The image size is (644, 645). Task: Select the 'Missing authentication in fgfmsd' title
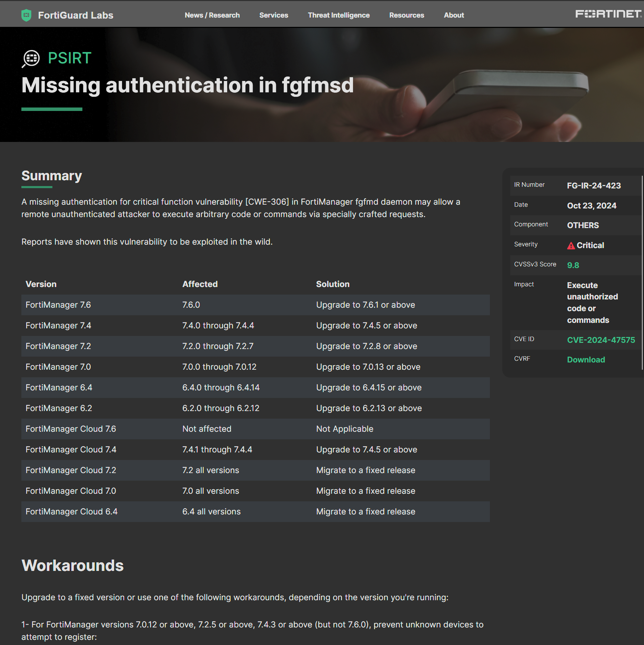pos(188,85)
